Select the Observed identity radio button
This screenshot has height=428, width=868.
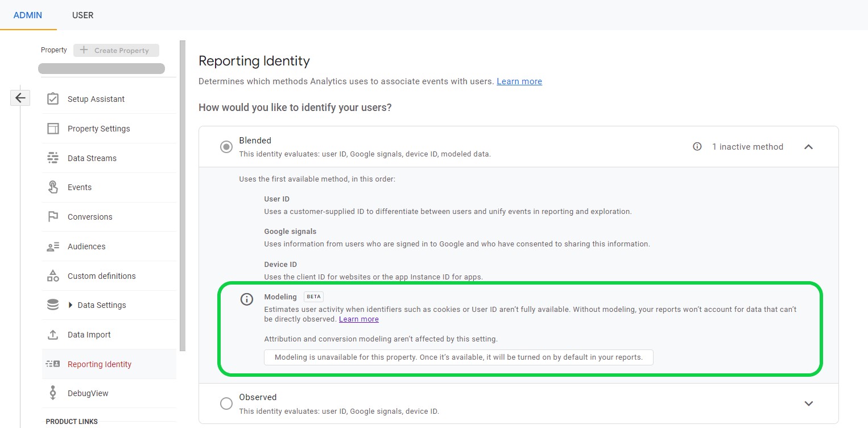(x=226, y=404)
